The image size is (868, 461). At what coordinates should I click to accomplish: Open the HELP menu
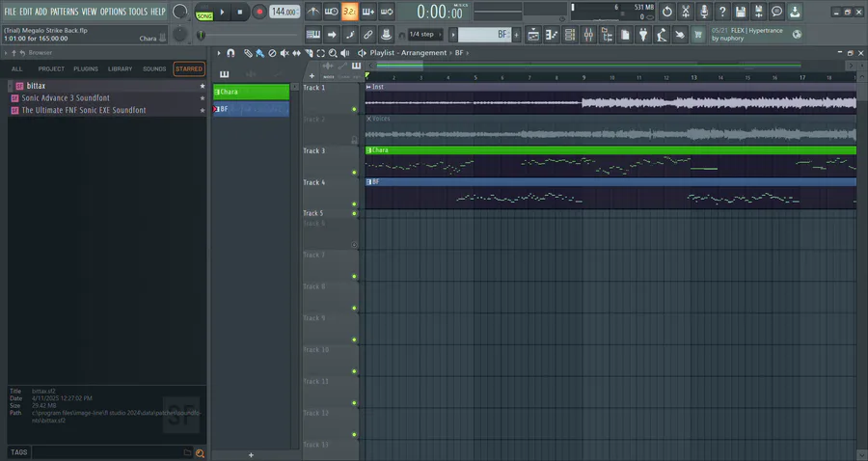(x=158, y=11)
